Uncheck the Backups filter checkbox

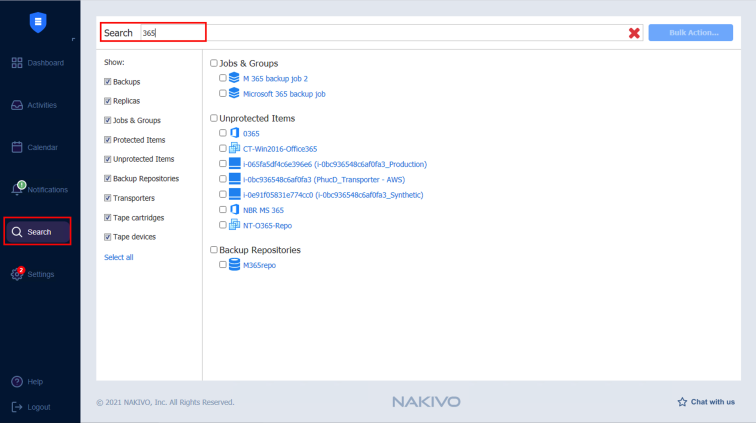(108, 81)
